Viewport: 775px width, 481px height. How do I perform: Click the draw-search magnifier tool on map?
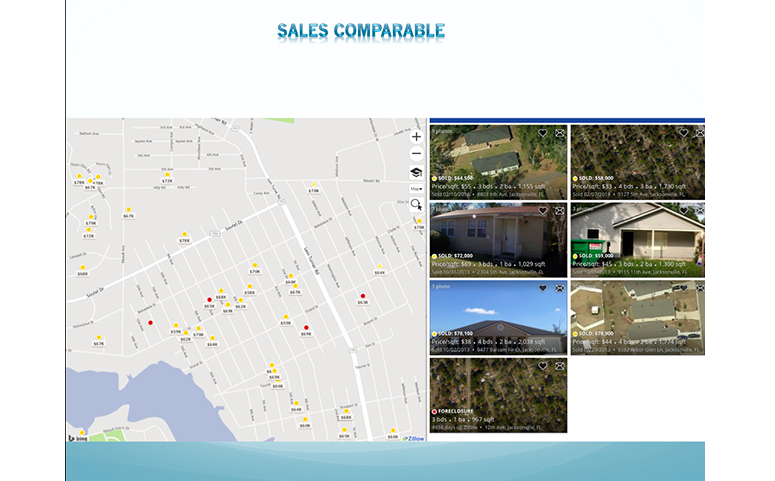416,204
